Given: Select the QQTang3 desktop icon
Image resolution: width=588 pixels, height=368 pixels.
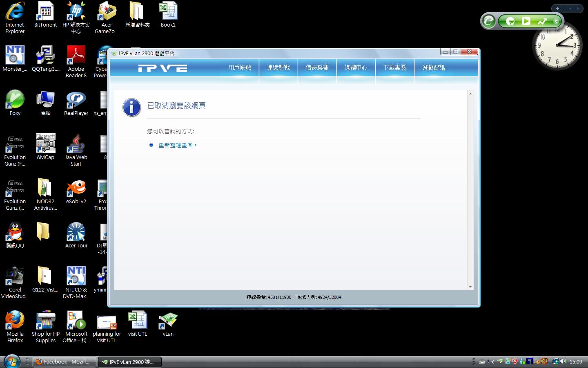Looking at the screenshot, I should coord(45,59).
